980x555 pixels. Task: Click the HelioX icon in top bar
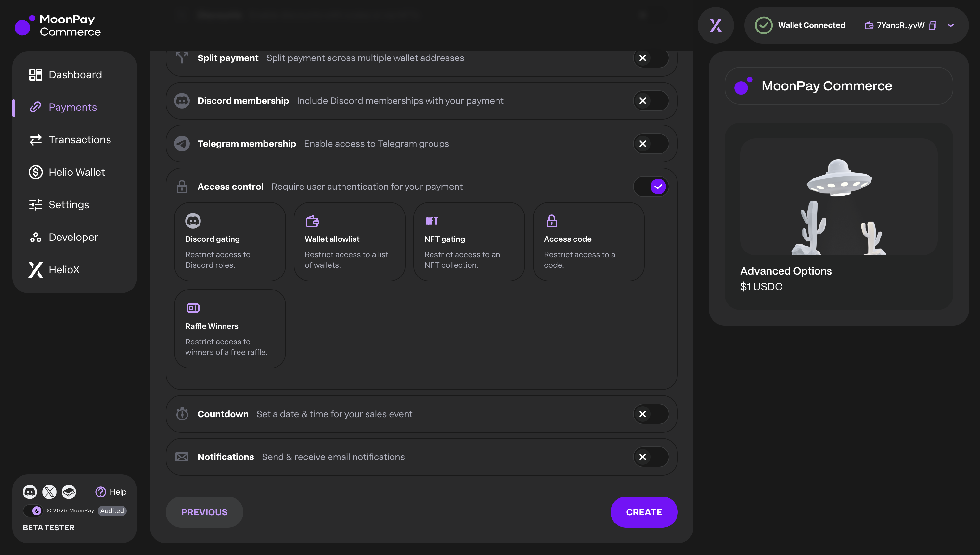[716, 26]
